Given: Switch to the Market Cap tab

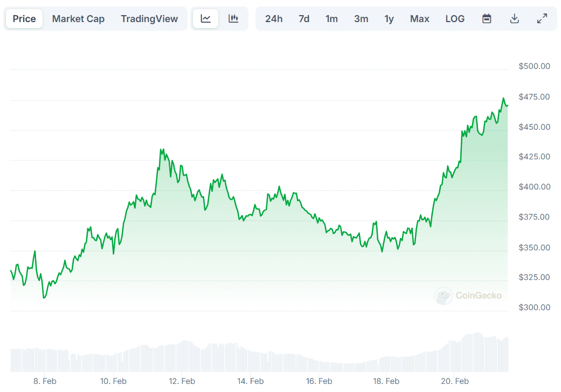Looking at the screenshot, I should (78, 19).
